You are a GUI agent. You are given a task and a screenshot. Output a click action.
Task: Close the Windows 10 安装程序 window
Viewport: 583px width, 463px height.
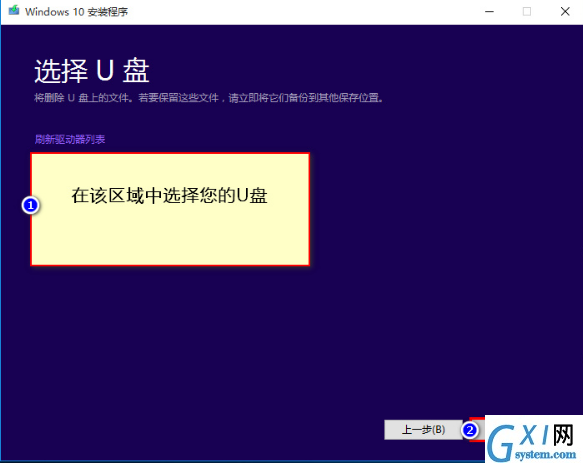click(565, 12)
